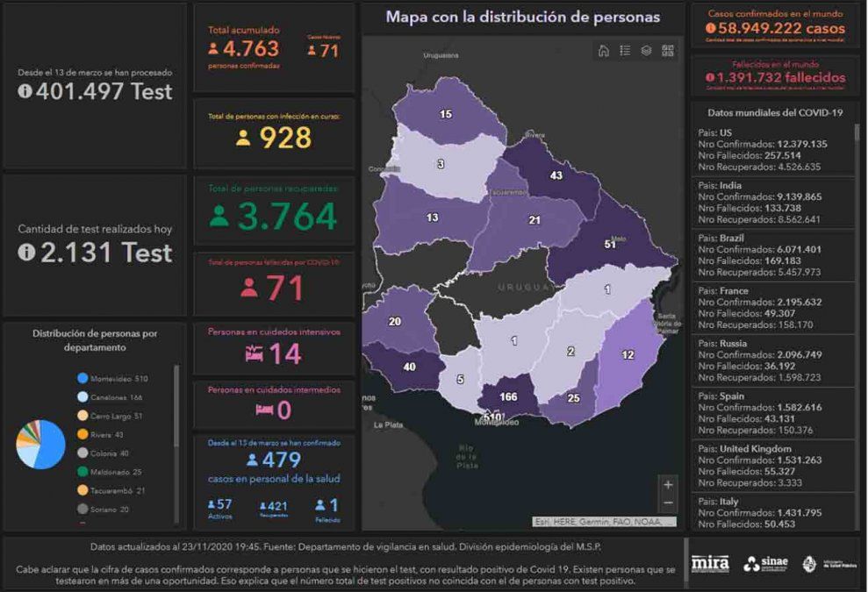868x592 pixels.
Task: Click the sinae logo in footer
Action: pos(766,564)
